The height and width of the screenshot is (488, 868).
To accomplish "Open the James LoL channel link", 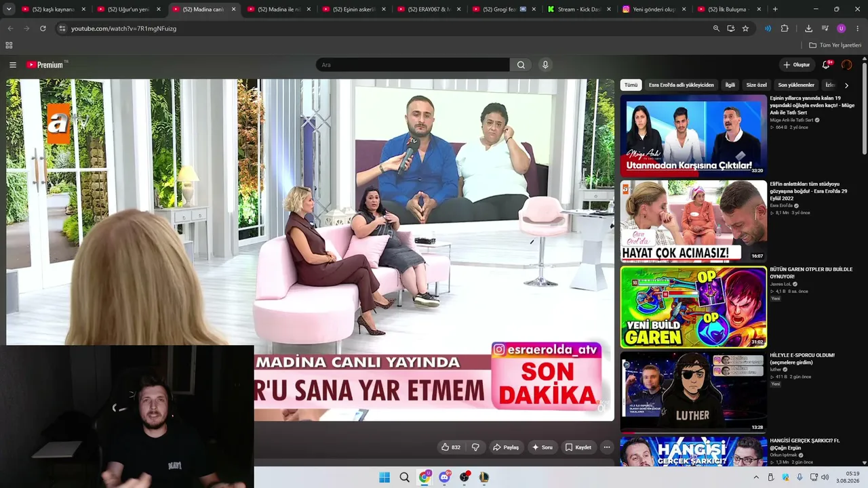I will 780,284.
